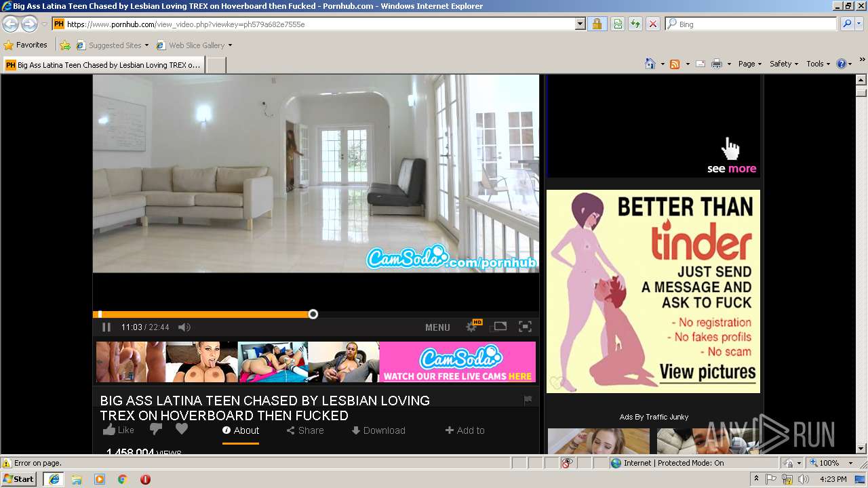This screenshot has width=868, height=488.
Task: Click the RSS Feeds icon
Action: pyautogui.click(x=675, y=64)
